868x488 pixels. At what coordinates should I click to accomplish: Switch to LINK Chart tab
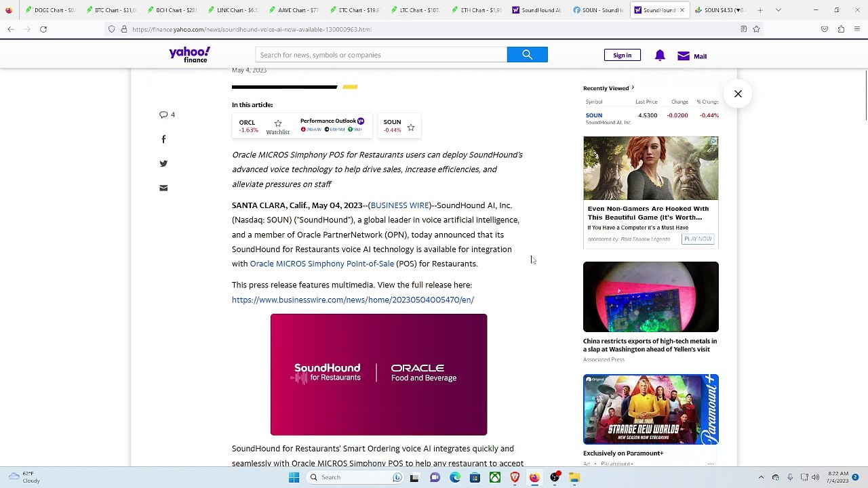233,10
